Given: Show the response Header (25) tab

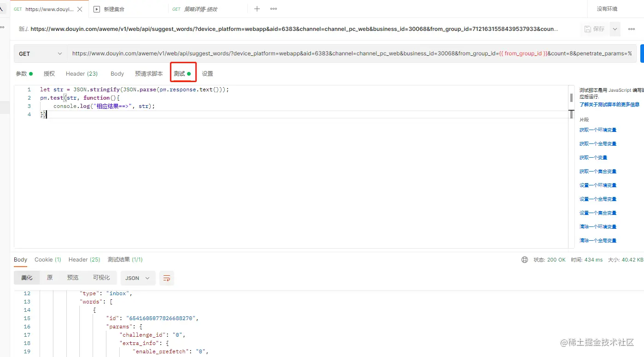Looking at the screenshot, I should click(x=84, y=260).
